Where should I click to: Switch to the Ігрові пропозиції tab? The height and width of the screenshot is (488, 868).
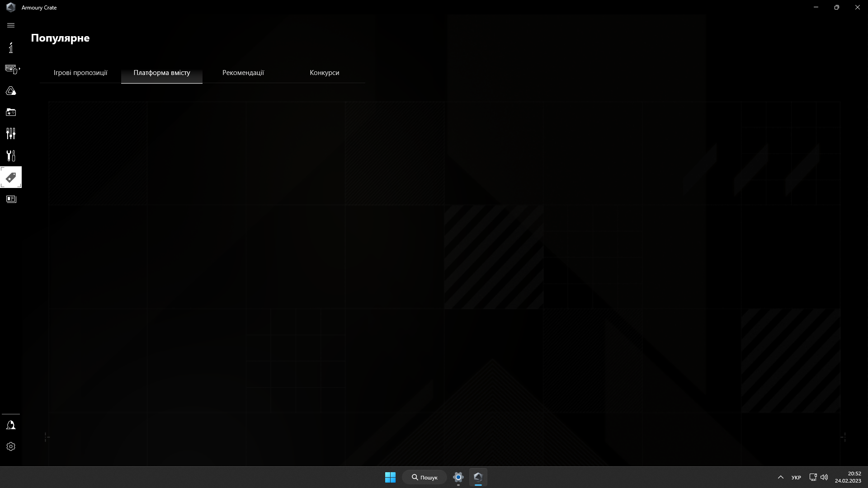click(x=80, y=73)
